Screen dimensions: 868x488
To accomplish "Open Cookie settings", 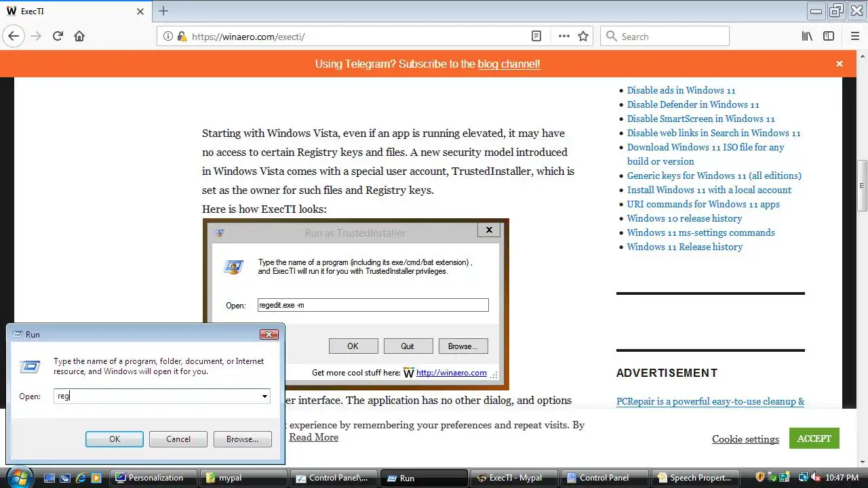I will coord(745,439).
